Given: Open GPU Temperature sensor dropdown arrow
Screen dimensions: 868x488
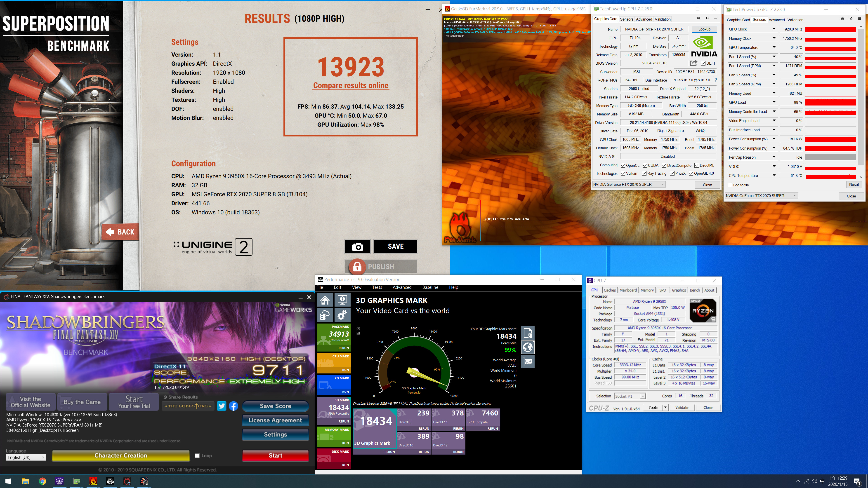Looking at the screenshot, I should tap(774, 47).
